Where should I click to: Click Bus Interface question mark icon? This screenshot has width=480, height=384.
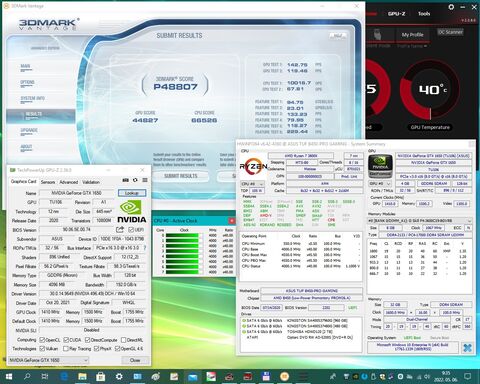point(145,248)
